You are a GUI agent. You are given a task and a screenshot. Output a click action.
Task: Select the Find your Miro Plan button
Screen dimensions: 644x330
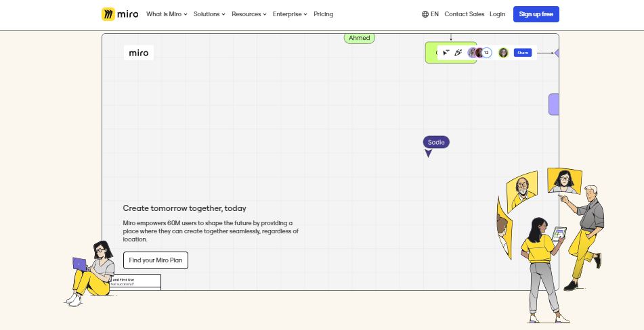click(x=156, y=260)
